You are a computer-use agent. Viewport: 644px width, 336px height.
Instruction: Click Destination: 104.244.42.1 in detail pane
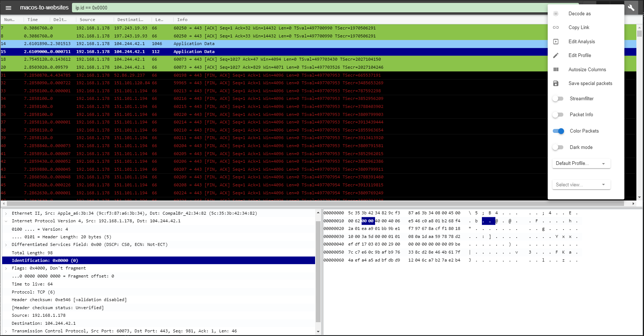tap(158, 323)
